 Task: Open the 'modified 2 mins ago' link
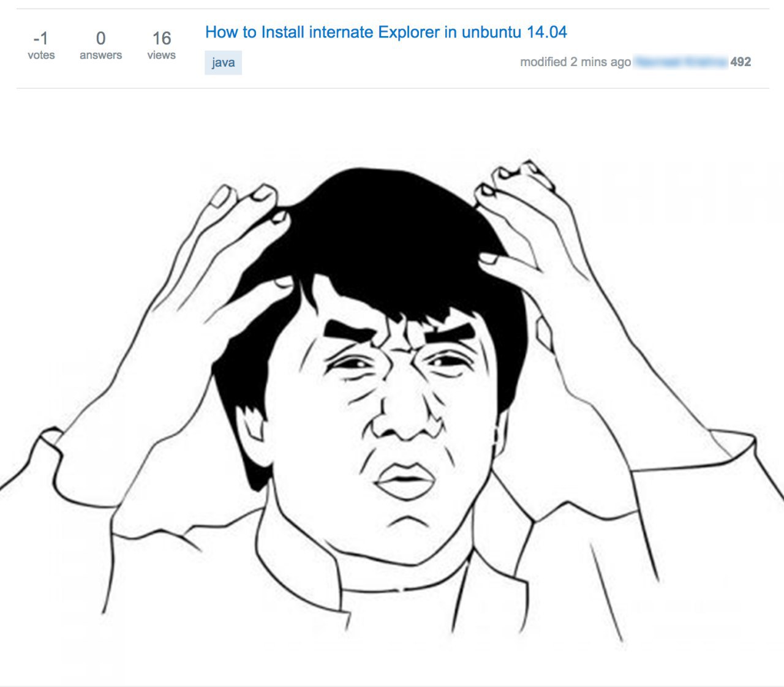click(575, 62)
